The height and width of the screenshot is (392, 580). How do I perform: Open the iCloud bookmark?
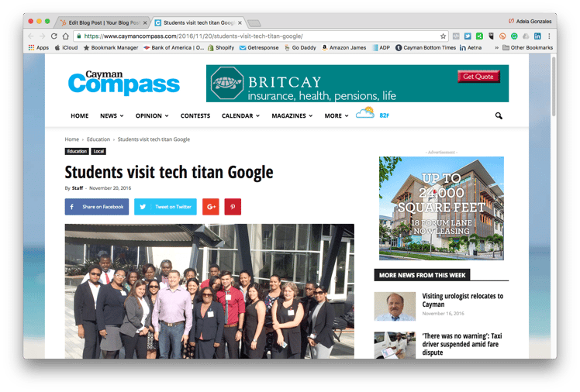point(66,48)
